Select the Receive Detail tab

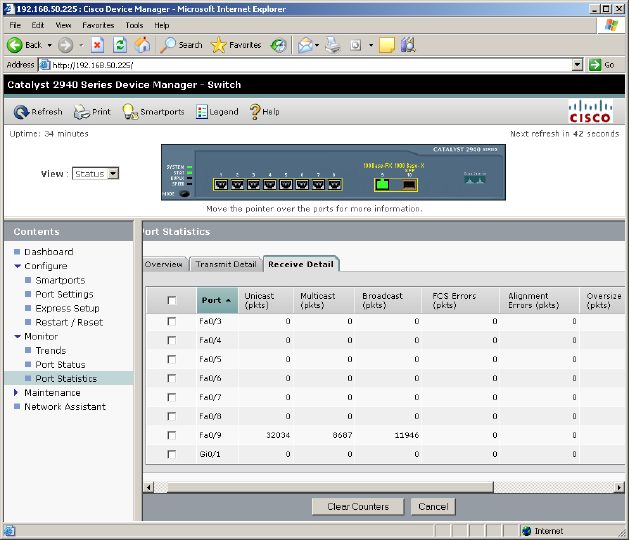pos(301,264)
